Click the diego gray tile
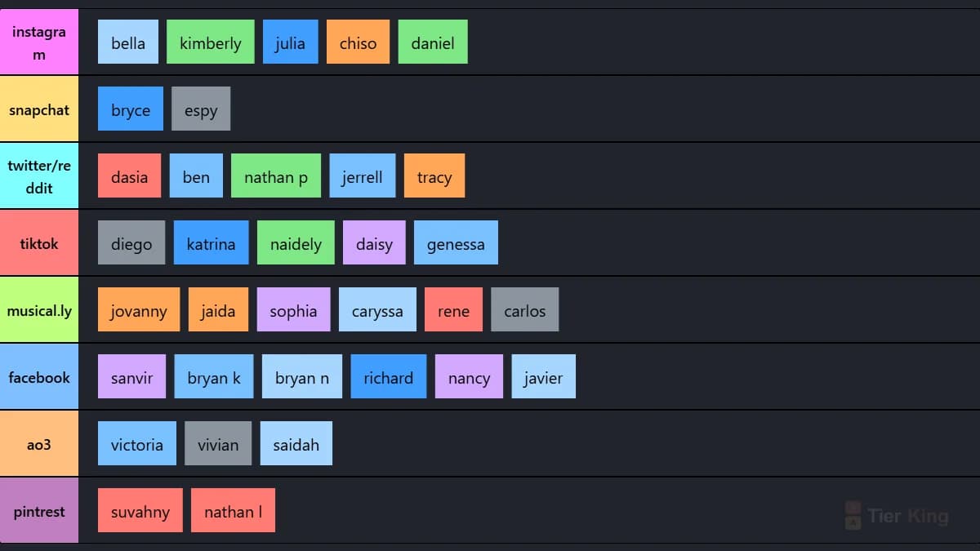Screen dimensions: 980x551 pyautogui.click(x=131, y=243)
